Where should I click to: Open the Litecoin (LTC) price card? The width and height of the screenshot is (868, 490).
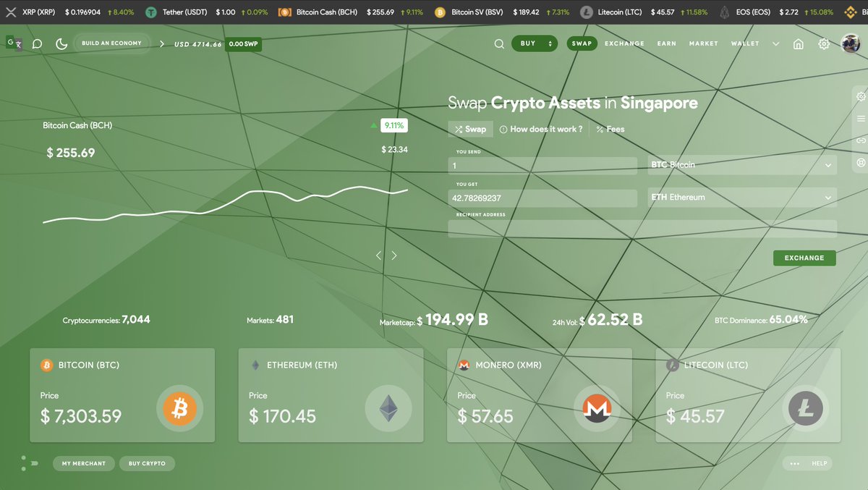click(748, 395)
